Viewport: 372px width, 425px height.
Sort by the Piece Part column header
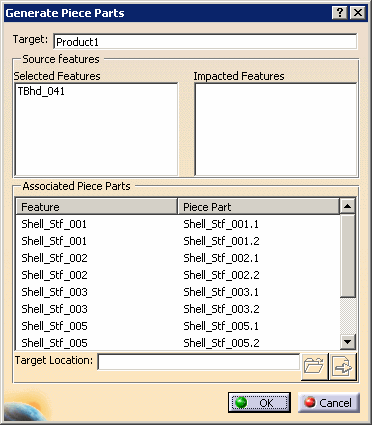point(259,207)
